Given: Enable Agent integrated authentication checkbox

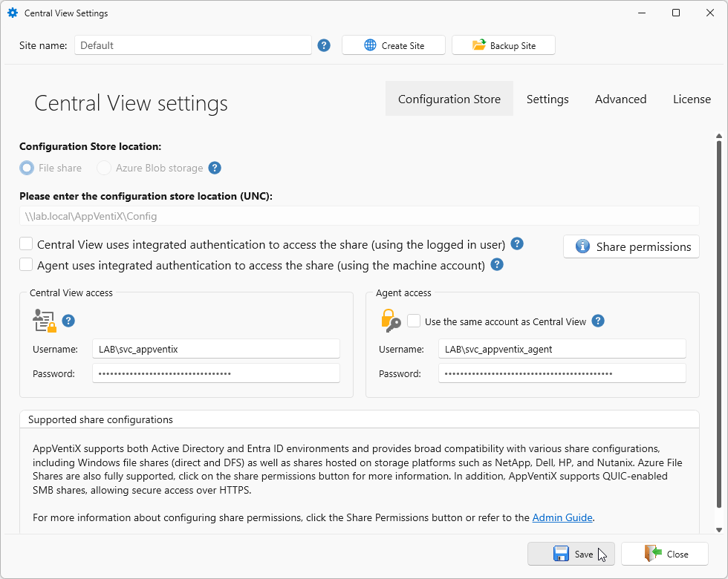Looking at the screenshot, I should (26, 264).
